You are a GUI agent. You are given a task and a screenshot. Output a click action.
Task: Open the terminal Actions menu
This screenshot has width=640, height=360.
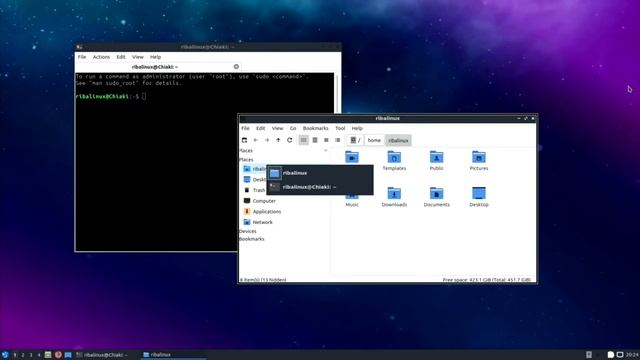coord(101,57)
